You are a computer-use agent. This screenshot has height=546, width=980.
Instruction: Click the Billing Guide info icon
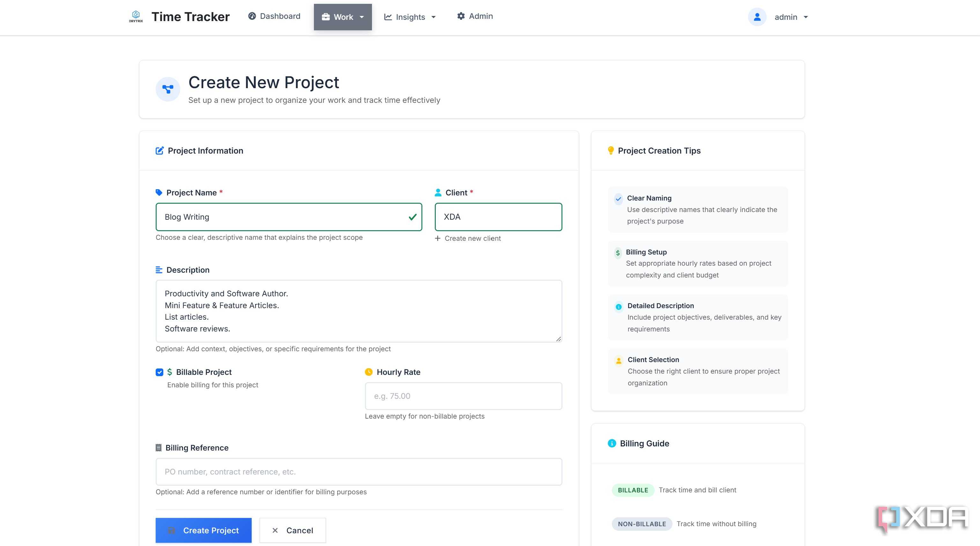pos(612,443)
